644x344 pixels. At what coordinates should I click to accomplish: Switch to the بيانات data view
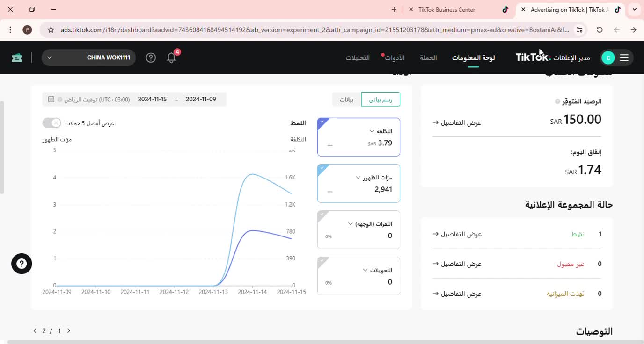347,99
